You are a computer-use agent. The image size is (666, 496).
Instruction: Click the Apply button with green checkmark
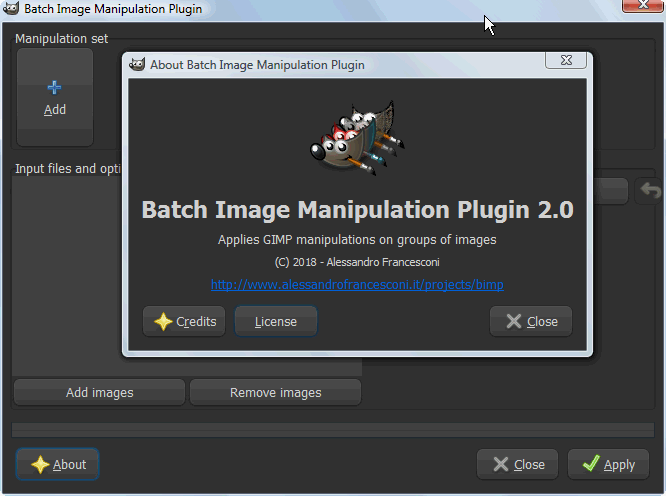608,464
